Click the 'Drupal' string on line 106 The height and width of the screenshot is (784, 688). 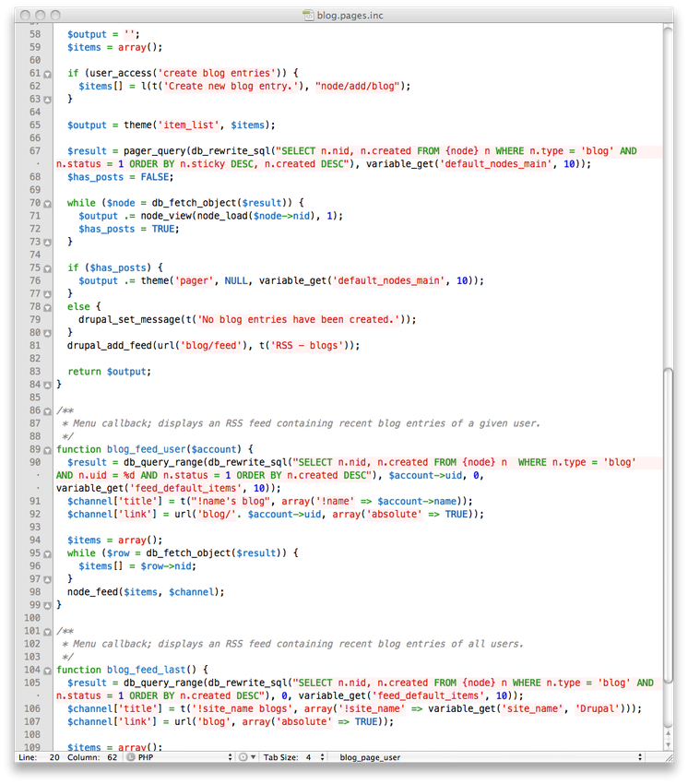pos(597,708)
